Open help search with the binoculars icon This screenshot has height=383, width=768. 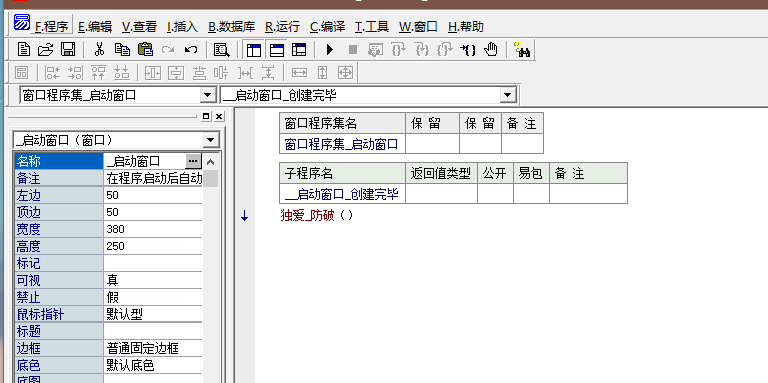[522, 49]
